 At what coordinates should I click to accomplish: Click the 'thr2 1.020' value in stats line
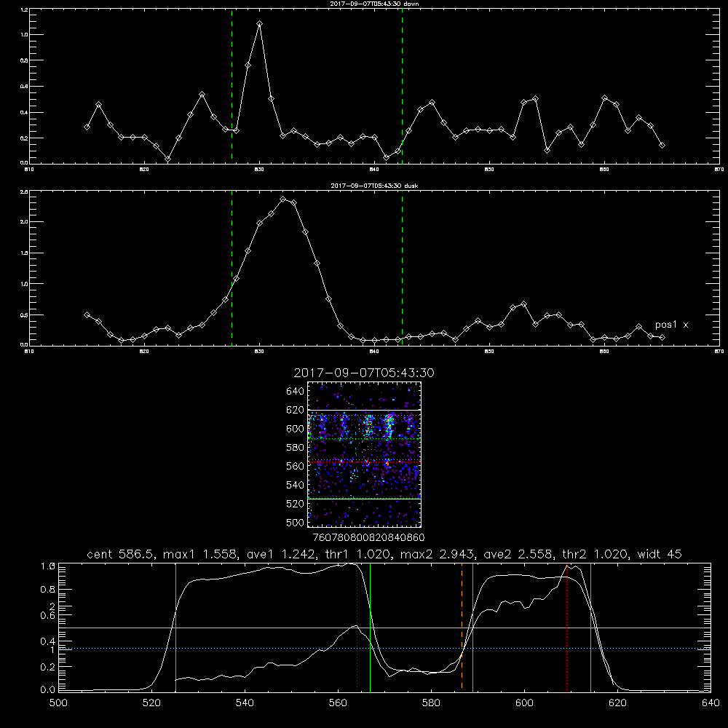[596, 554]
